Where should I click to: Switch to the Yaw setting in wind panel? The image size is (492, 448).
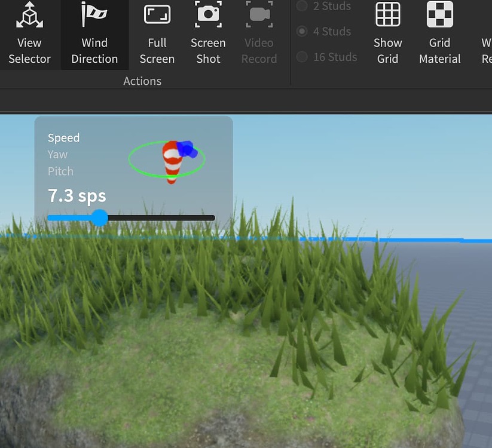57,154
